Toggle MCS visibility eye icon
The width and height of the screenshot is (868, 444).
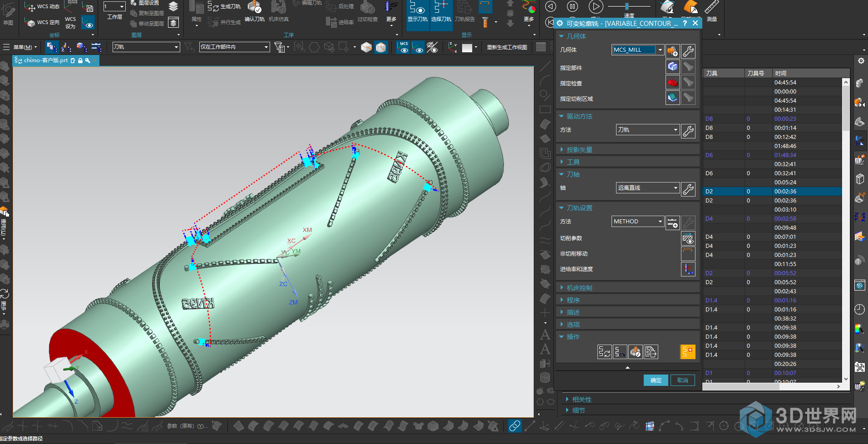coord(404,47)
